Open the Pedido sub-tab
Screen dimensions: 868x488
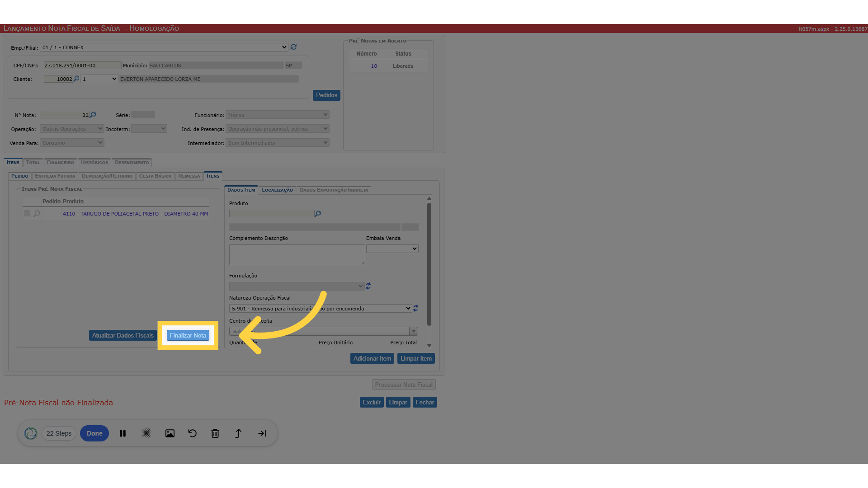20,176
